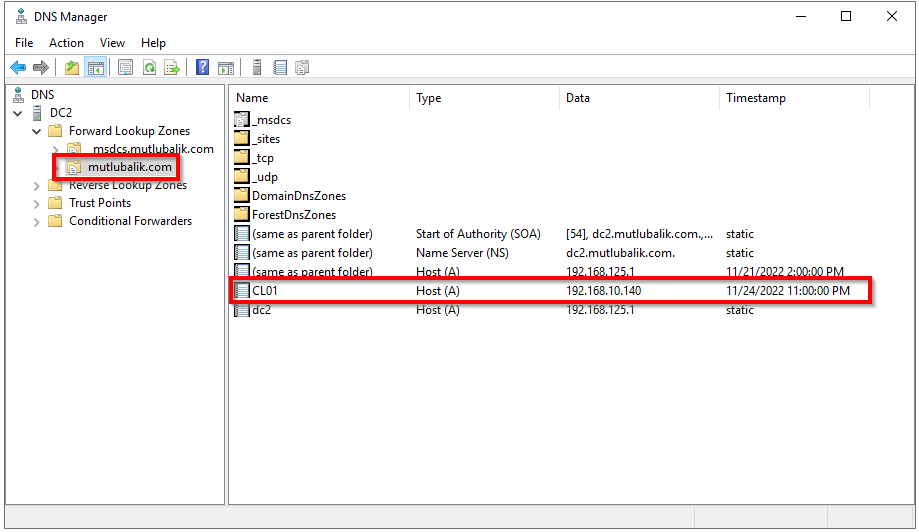Click the New Zone documents toolbar icon

pyautogui.click(x=302, y=68)
